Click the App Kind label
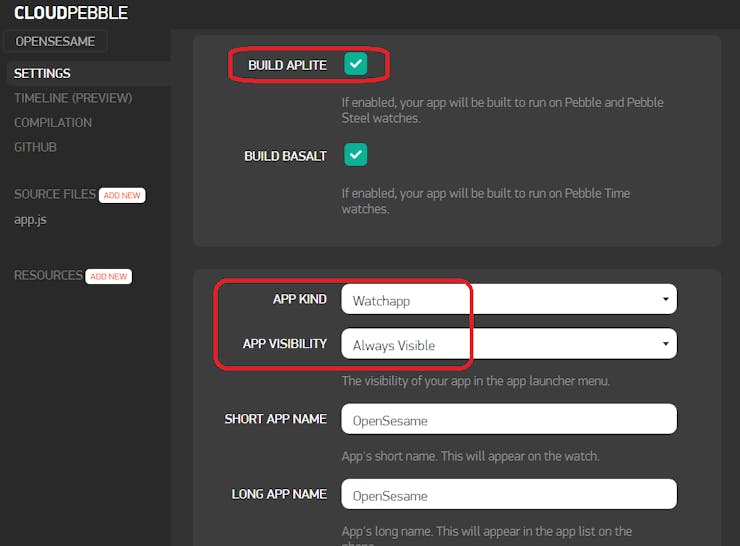740x546 pixels. [300, 299]
